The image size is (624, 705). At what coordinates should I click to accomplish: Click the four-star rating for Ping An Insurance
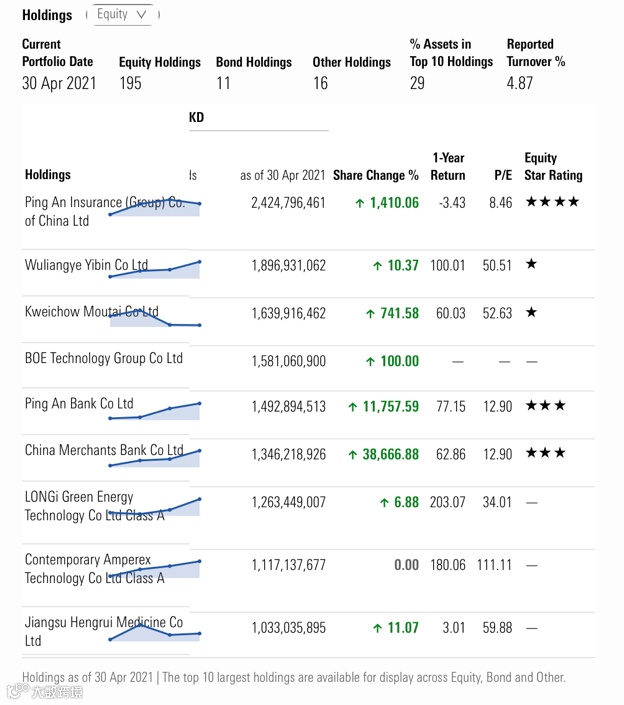click(553, 202)
